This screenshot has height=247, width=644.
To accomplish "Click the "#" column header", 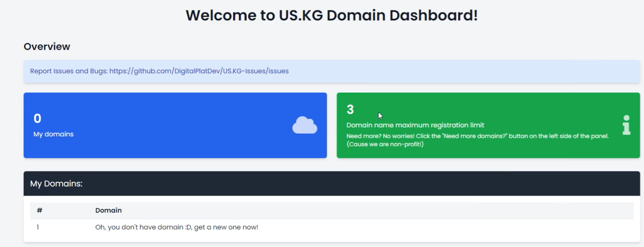I will tap(39, 211).
